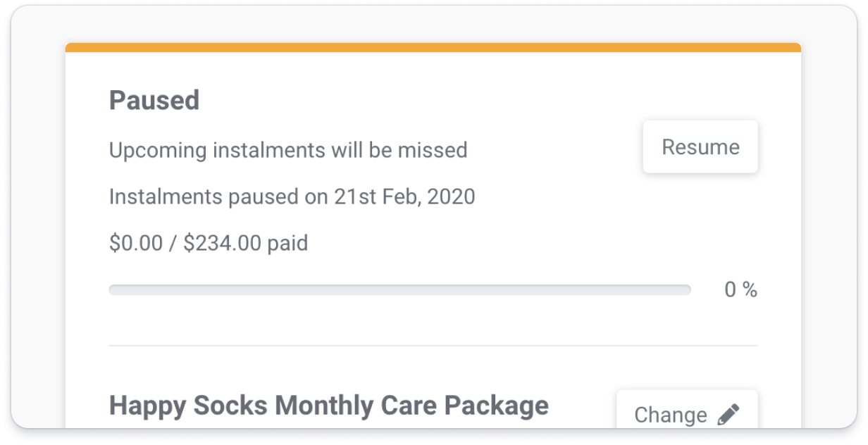Click the "Upcoming instalments will be missed" text
This screenshot has width=868, height=445.
[x=288, y=150]
